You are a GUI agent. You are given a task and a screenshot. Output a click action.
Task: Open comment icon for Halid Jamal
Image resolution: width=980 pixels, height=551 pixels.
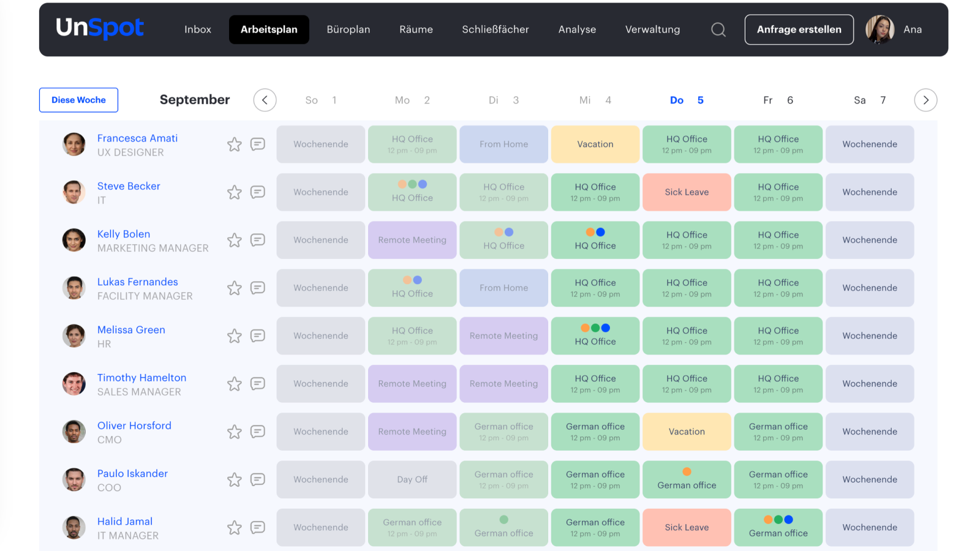(258, 527)
